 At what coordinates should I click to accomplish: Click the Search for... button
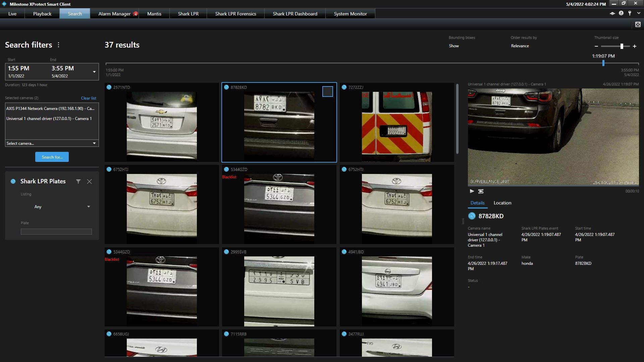click(52, 157)
